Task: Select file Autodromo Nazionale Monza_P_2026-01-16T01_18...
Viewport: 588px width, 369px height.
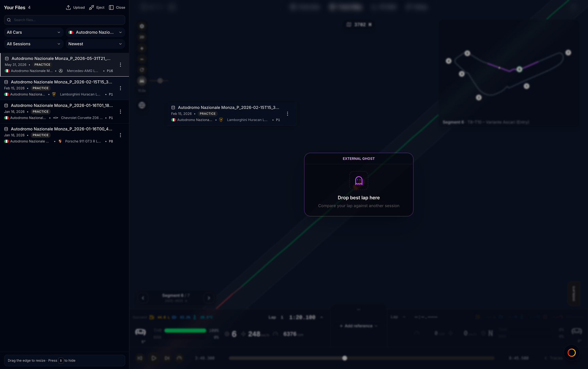Action: (65, 112)
